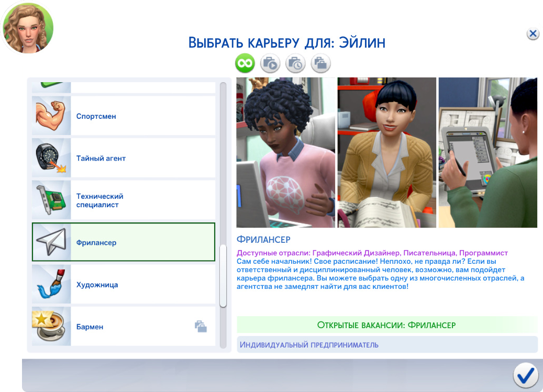Click the paintbrush Художница icon

click(x=51, y=284)
